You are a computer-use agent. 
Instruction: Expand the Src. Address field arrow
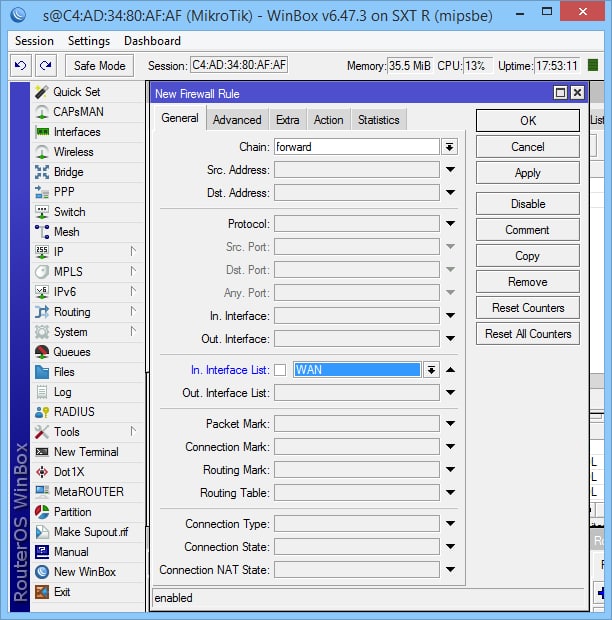(450, 170)
